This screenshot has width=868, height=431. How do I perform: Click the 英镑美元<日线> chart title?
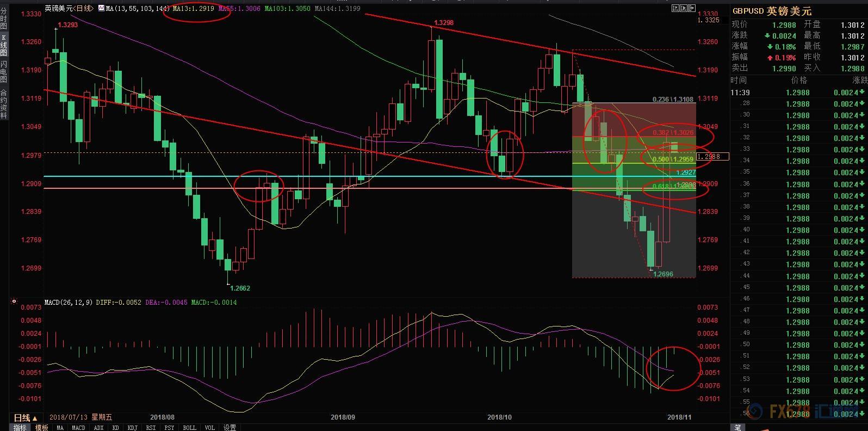69,8
